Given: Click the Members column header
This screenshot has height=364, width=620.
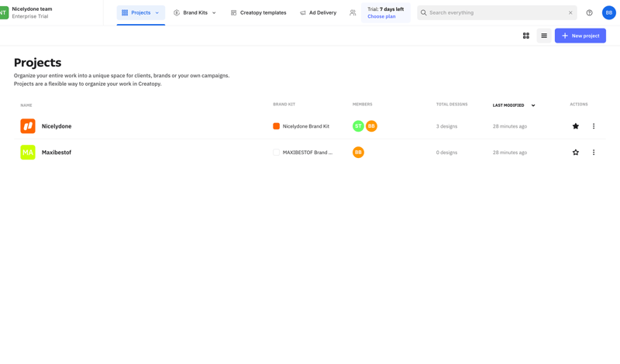Looking at the screenshot, I should [362, 105].
